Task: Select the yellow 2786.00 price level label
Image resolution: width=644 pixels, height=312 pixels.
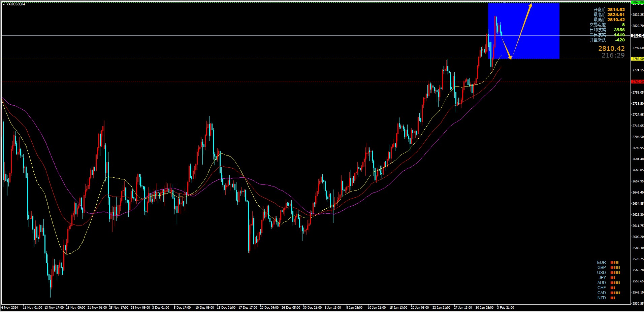Action: pyautogui.click(x=638, y=59)
